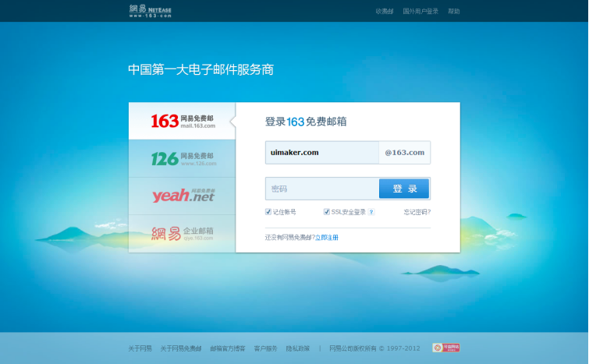
Task: Open the 忘记密码? link
Action: pyautogui.click(x=417, y=212)
